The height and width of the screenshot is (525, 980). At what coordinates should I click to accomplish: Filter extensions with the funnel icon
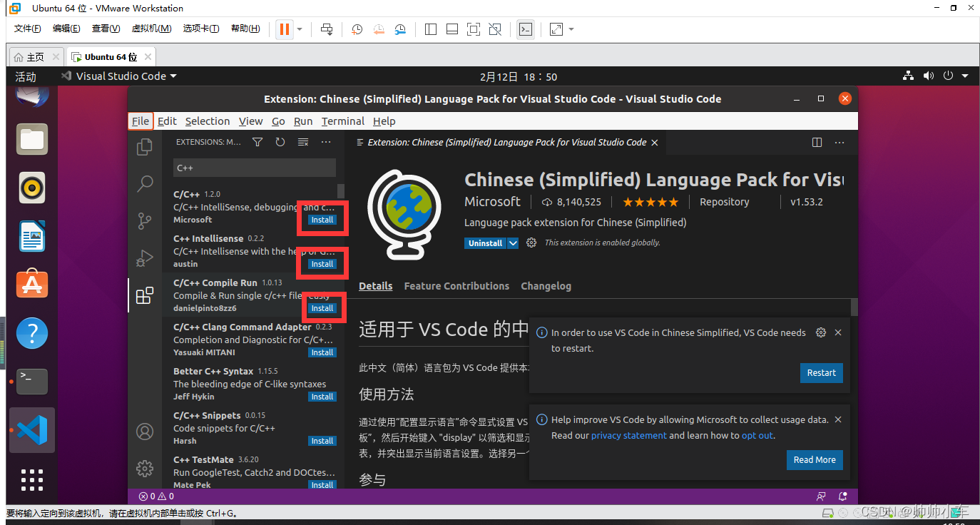(257, 142)
